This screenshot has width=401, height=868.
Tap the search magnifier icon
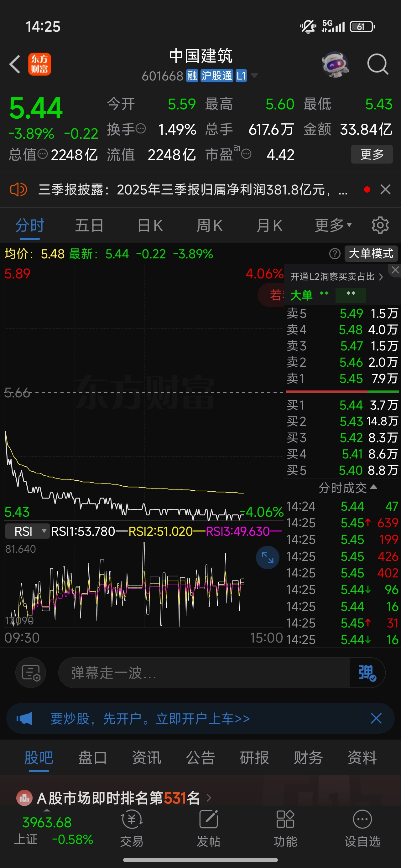pos(378,64)
